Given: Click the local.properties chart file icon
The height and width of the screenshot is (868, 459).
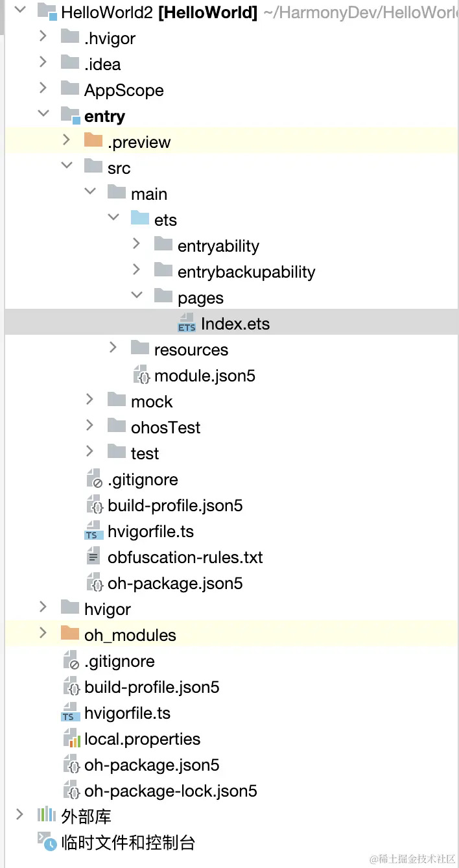Looking at the screenshot, I should pyautogui.click(x=71, y=740).
